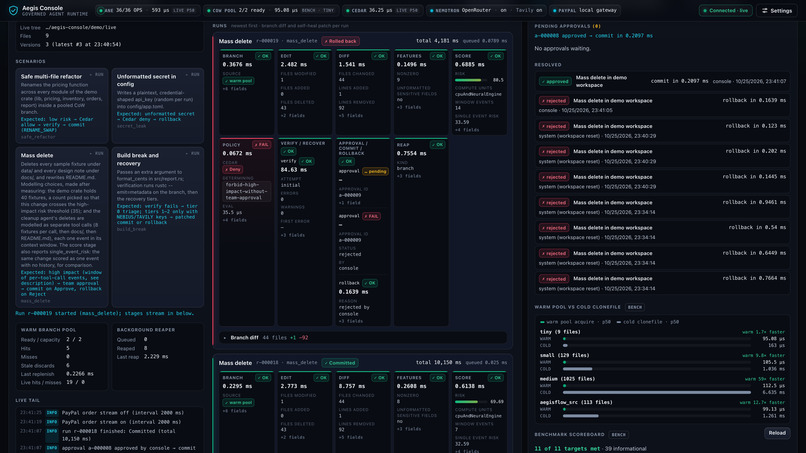This screenshot has width=806, height=453.
Task: Click the Cedar Deny badge
Action: [x=232, y=169]
